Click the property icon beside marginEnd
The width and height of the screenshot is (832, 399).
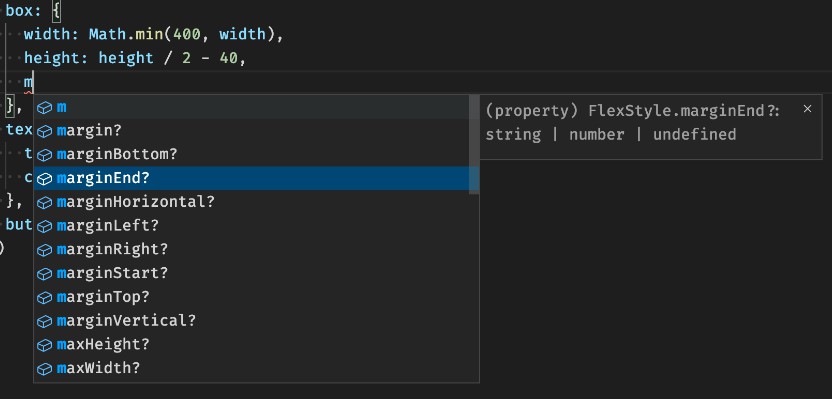coord(45,179)
